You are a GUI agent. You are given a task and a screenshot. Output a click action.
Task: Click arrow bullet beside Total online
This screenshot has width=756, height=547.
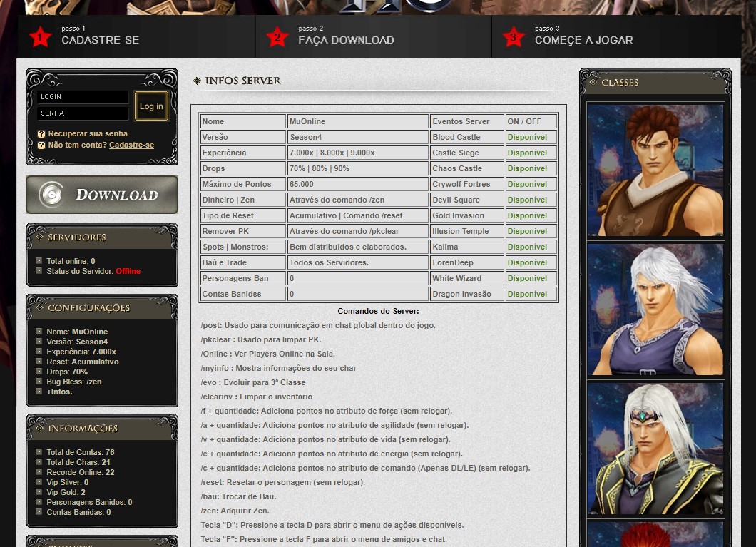coord(39,261)
